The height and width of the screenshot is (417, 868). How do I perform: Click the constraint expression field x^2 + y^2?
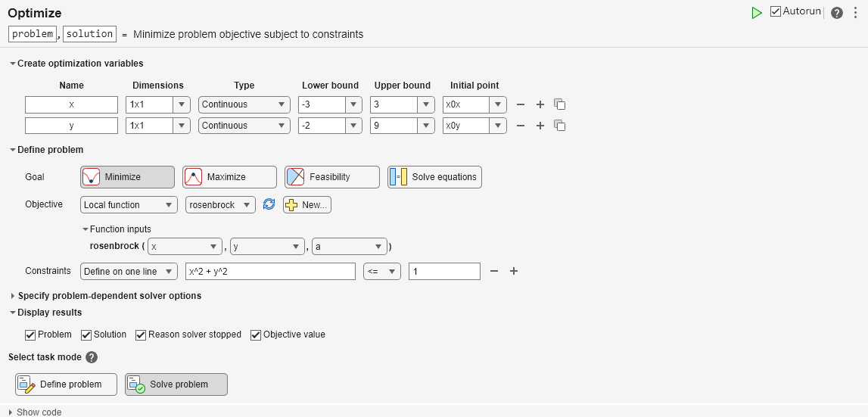point(269,271)
